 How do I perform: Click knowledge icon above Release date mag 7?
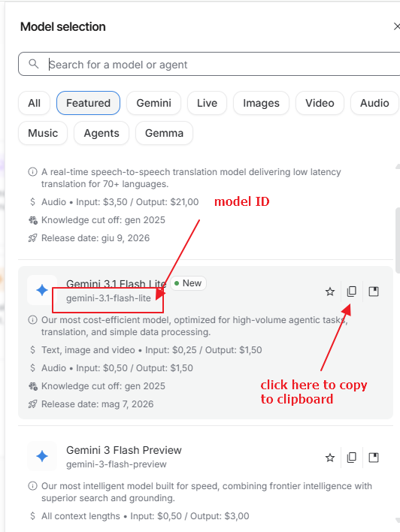pos(32,386)
